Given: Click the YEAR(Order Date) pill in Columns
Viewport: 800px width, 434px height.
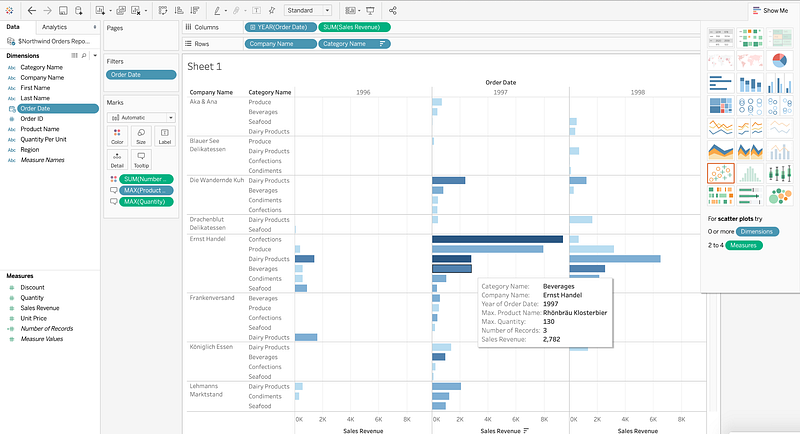Looking at the screenshot, I should [x=280, y=27].
